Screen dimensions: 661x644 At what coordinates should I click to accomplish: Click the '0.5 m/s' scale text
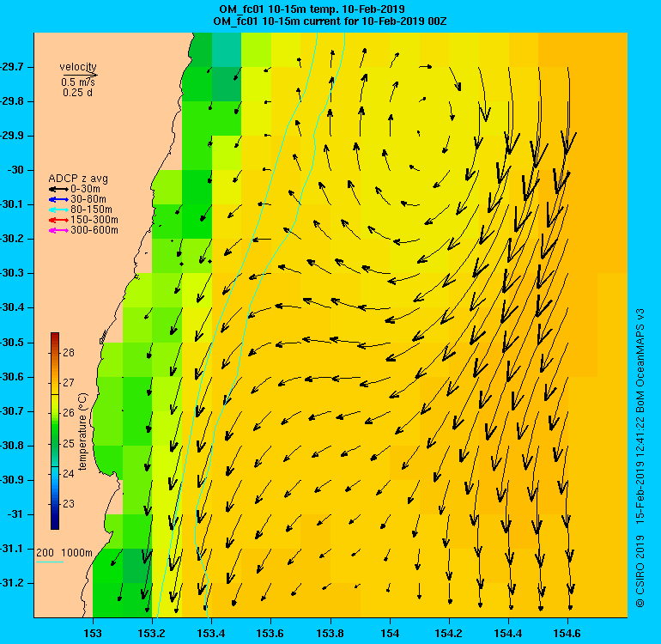click(x=78, y=82)
